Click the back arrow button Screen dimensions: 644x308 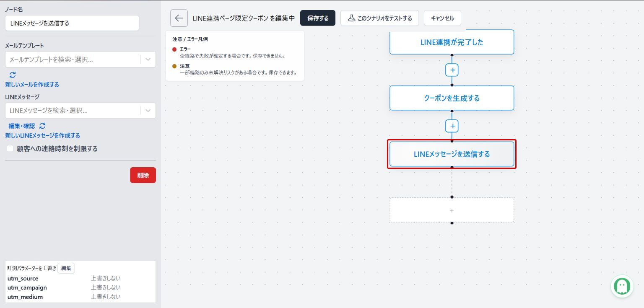[x=179, y=18]
